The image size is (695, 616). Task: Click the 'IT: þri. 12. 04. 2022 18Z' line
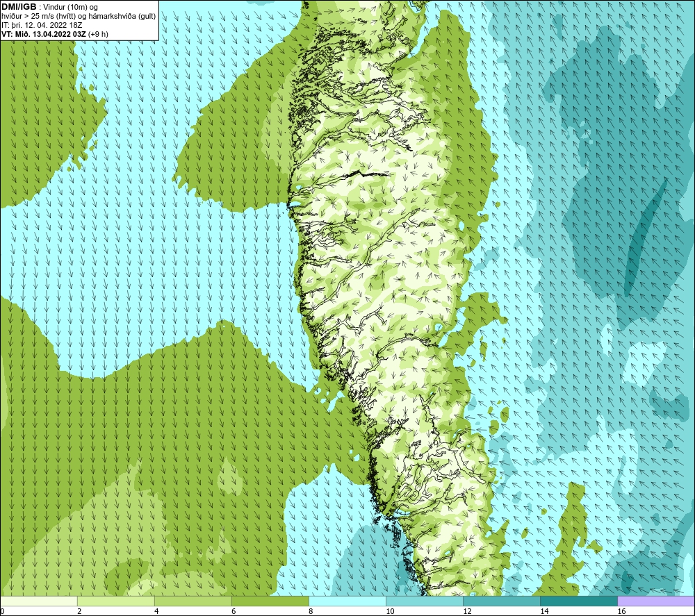point(42,25)
